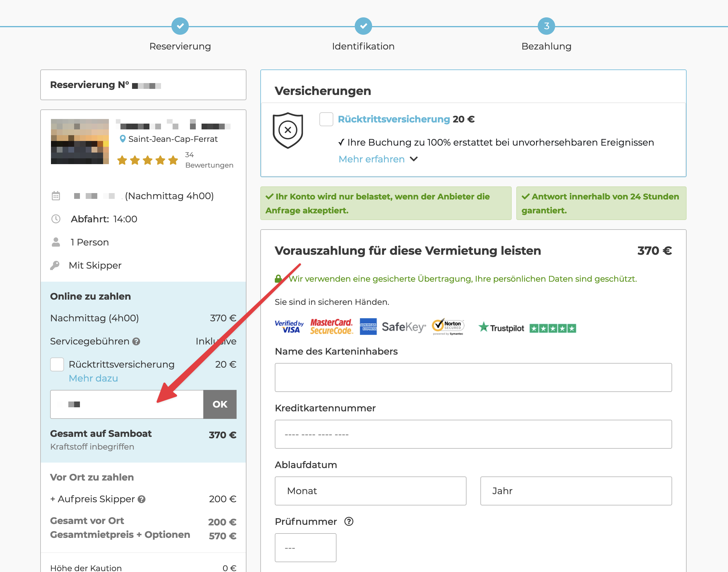Click the boat listing thumbnail image
Image resolution: width=728 pixels, height=572 pixels.
coord(80,142)
